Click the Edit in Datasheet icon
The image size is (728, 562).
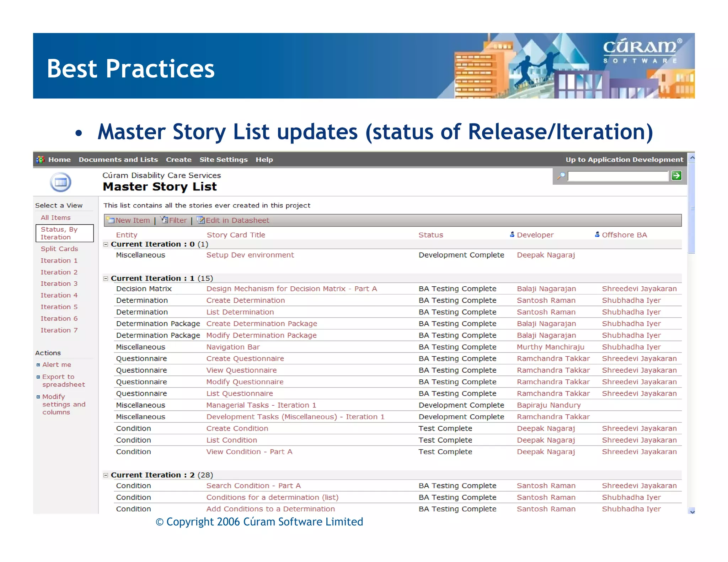200,220
